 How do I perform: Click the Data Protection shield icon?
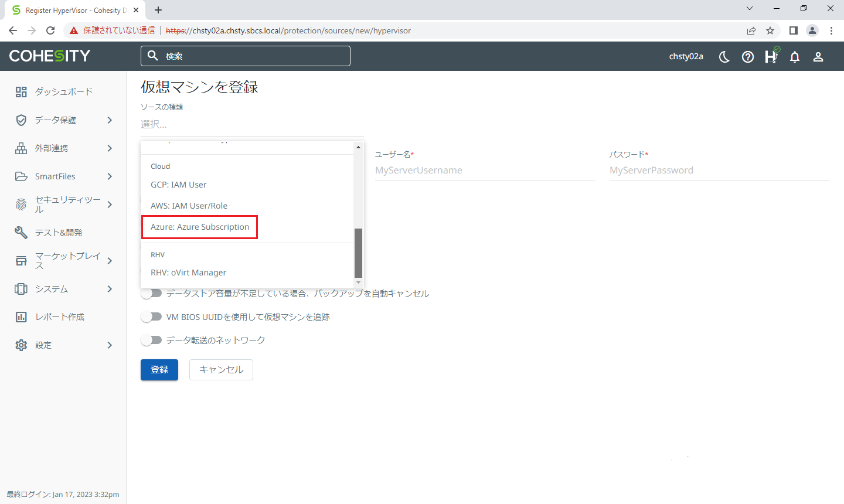(x=21, y=120)
